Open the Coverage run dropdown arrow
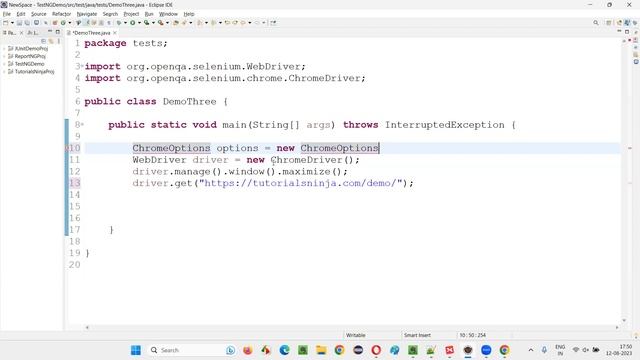 [x=153, y=23]
